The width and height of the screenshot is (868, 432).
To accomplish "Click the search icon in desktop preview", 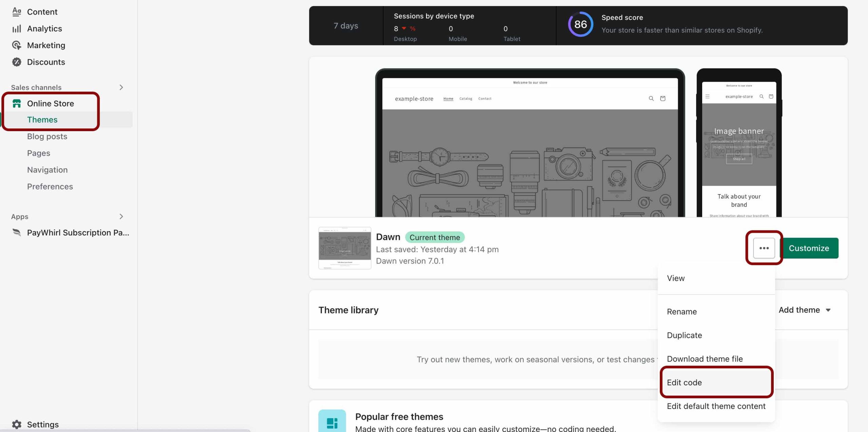I will tap(651, 99).
